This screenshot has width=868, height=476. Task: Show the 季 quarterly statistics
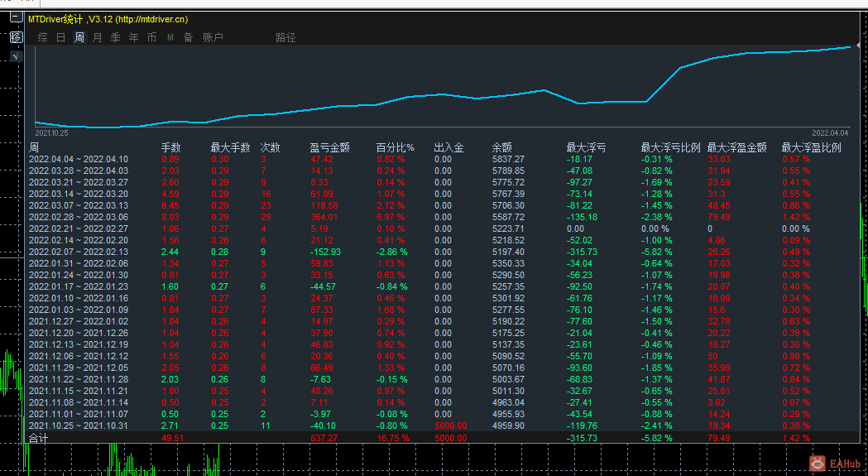(x=116, y=38)
